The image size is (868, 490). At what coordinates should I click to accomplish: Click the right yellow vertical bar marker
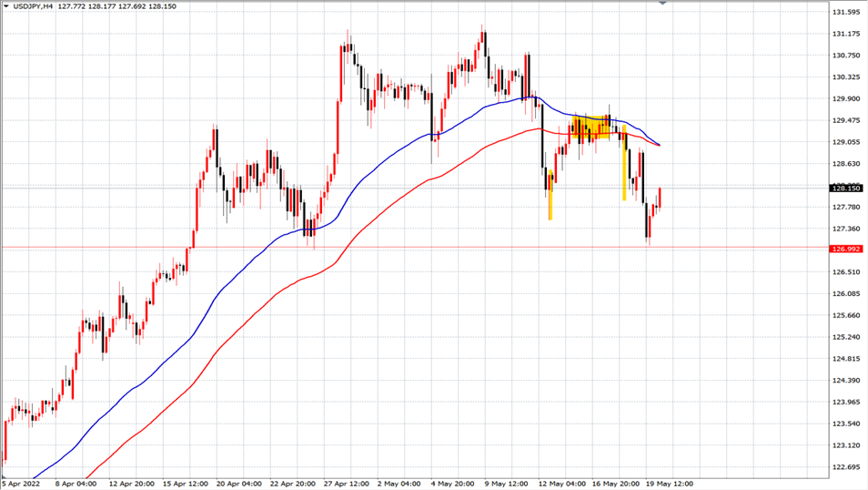tap(624, 173)
